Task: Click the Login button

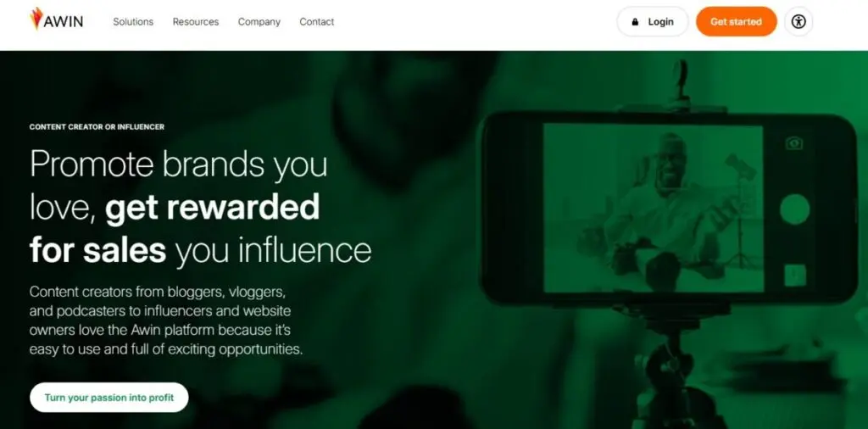Action: coord(653,21)
